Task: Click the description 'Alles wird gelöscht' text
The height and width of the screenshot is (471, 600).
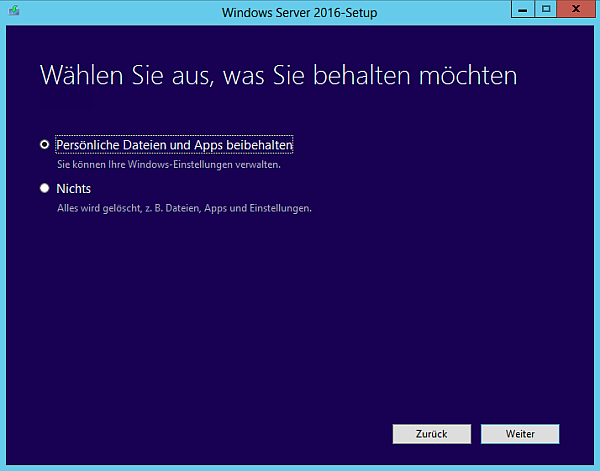Action: pyautogui.click(x=184, y=208)
